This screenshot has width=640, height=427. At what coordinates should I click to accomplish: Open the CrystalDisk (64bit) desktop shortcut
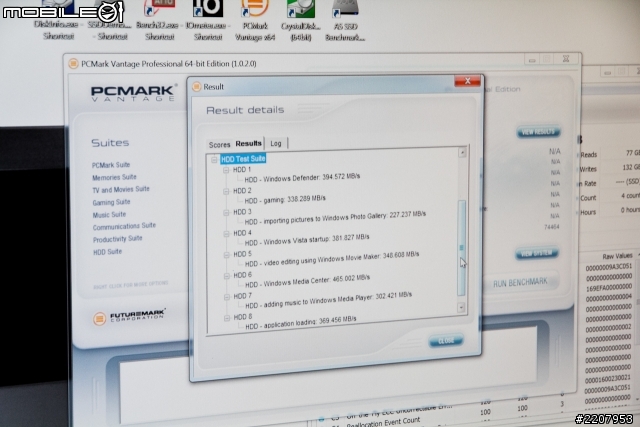point(301,20)
